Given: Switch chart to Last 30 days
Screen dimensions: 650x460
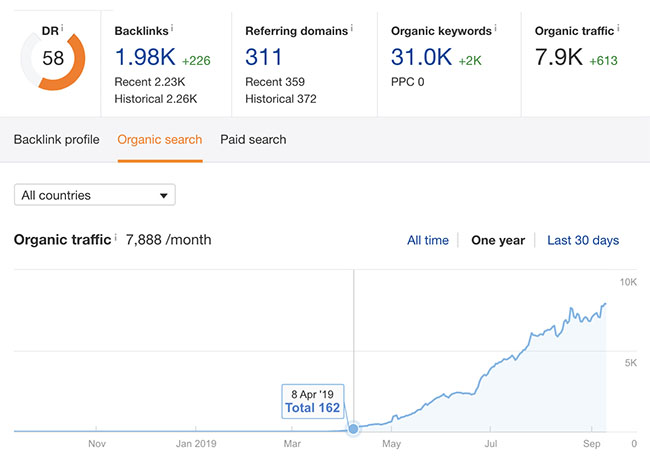Looking at the screenshot, I should [583, 240].
